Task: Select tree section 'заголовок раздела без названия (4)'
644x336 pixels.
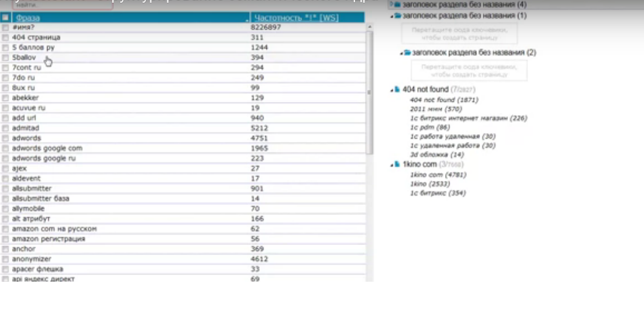Action: point(465,4)
